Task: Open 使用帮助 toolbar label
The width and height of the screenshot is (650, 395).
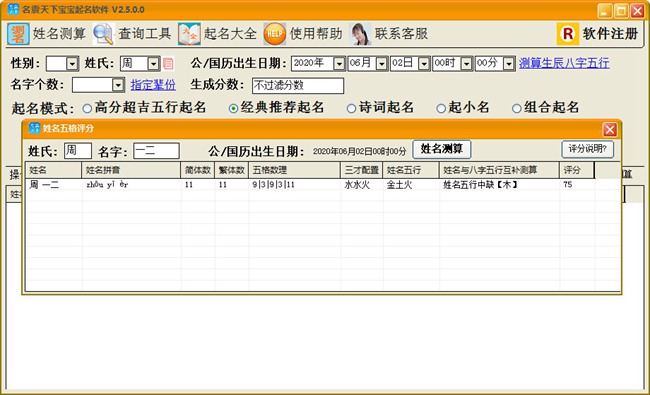Action: [316, 34]
